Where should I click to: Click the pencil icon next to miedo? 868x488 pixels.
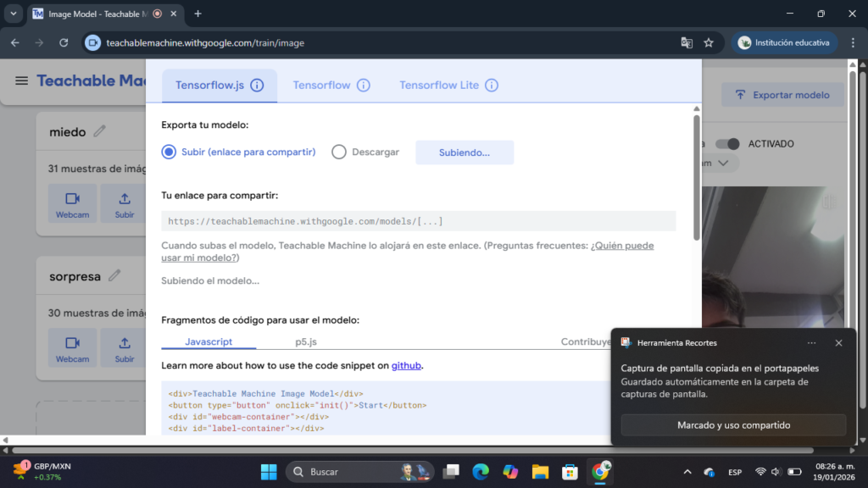[x=100, y=131]
